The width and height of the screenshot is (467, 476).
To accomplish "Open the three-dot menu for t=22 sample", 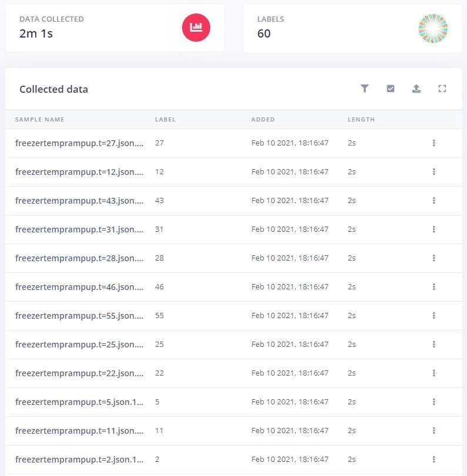I will (434, 373).
